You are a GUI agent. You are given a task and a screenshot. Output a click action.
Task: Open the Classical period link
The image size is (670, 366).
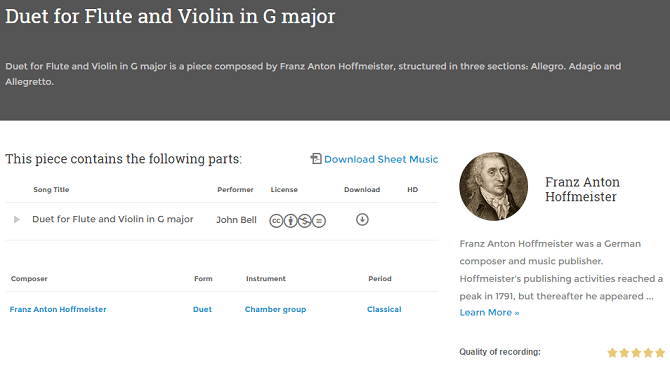tap(384, 309)
